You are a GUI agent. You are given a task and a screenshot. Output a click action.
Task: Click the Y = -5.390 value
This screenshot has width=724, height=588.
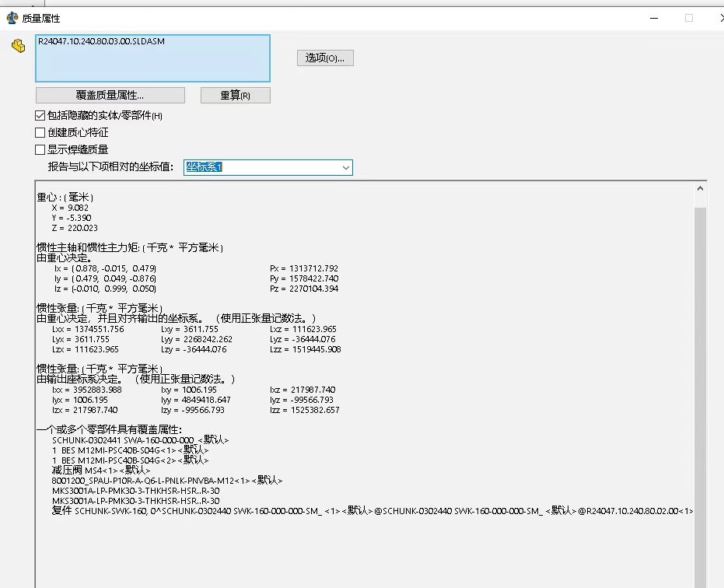point(71,218)
